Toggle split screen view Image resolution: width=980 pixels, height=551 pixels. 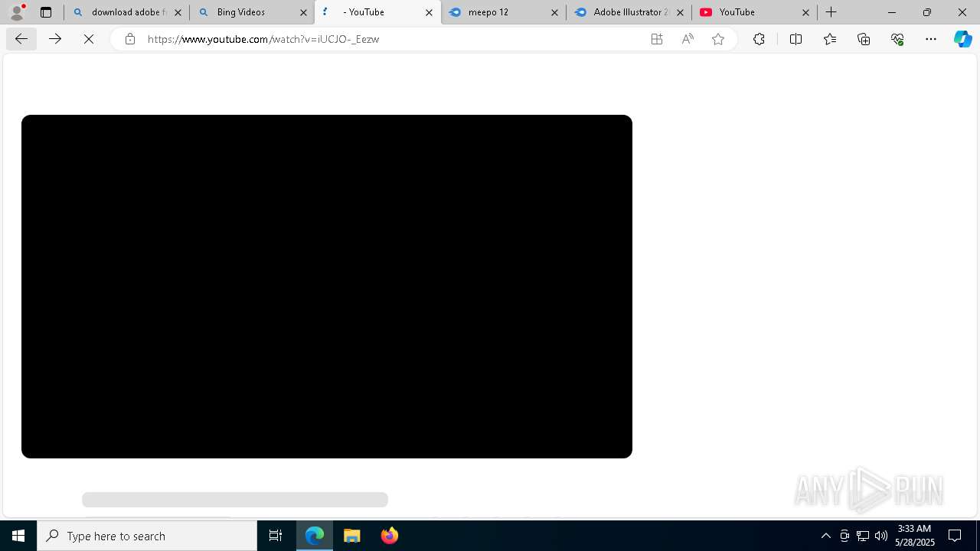pos(795,39)
